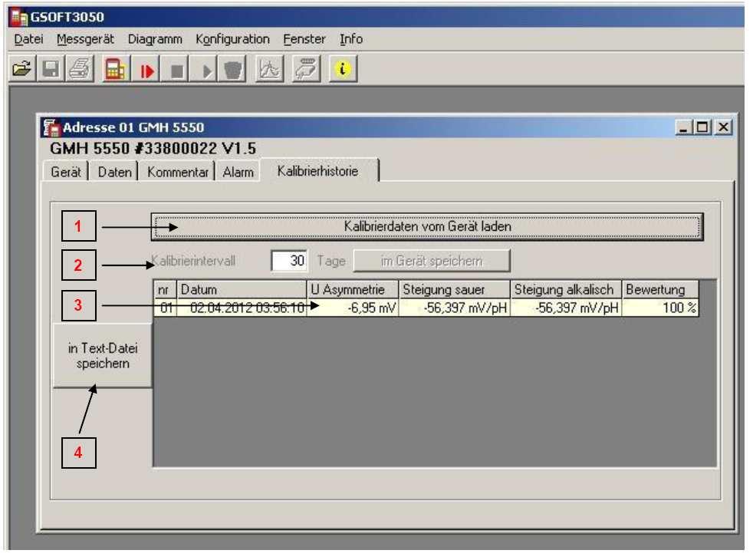The image size is (753, 560).
Task: Click the open file folder icon
Action: [22, 70]
